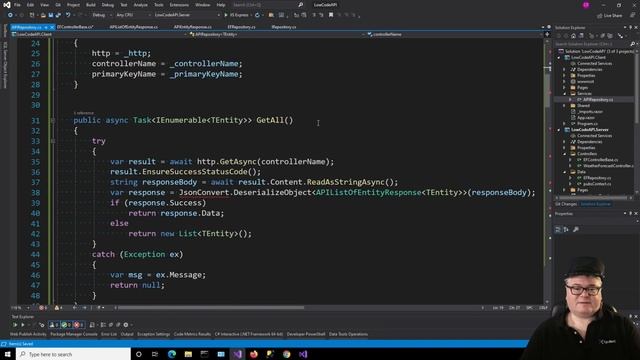
Task: Open Microsoft Edge from taskbar
Action: pos(172,354)
